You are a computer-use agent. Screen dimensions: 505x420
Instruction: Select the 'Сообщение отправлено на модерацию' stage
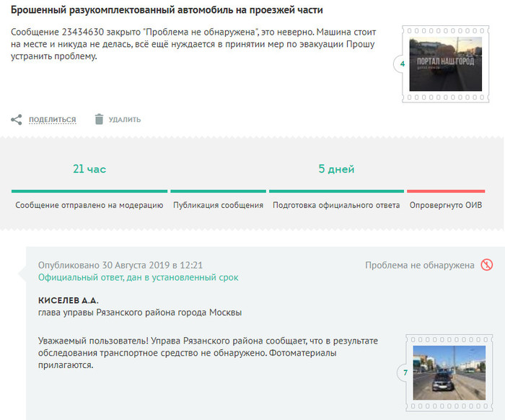click(x=89, y=205)
